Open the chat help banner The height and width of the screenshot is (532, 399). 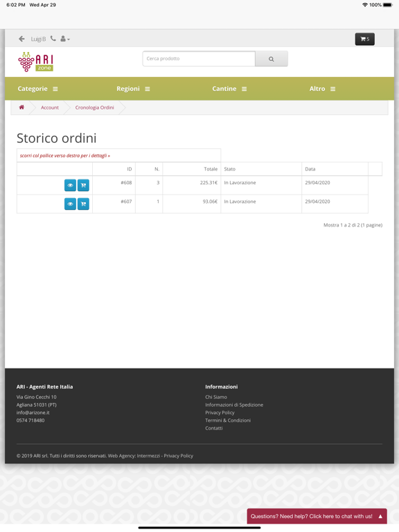[x=317, y=516]
